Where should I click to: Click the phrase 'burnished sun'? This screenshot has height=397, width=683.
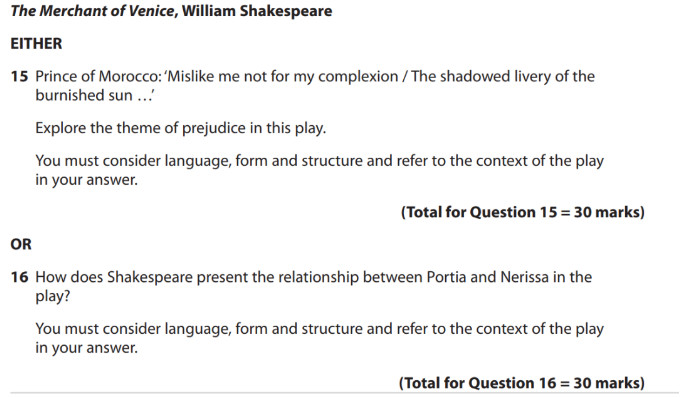coord(84,95)
